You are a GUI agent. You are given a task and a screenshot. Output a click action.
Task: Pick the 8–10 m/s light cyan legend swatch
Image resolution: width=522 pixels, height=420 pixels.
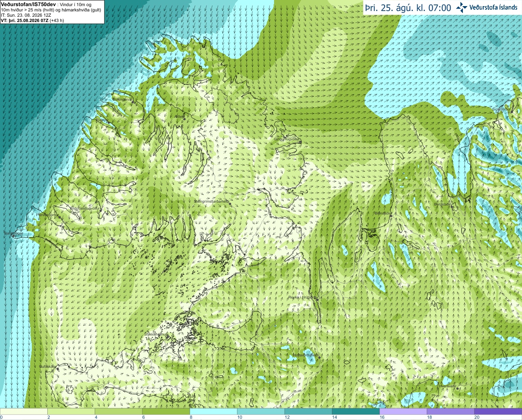213,411
